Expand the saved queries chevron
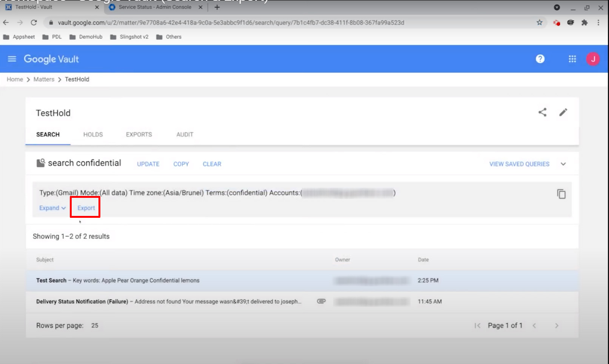The width and height of the screenshot is (609, 364). [x=563, y=164]
